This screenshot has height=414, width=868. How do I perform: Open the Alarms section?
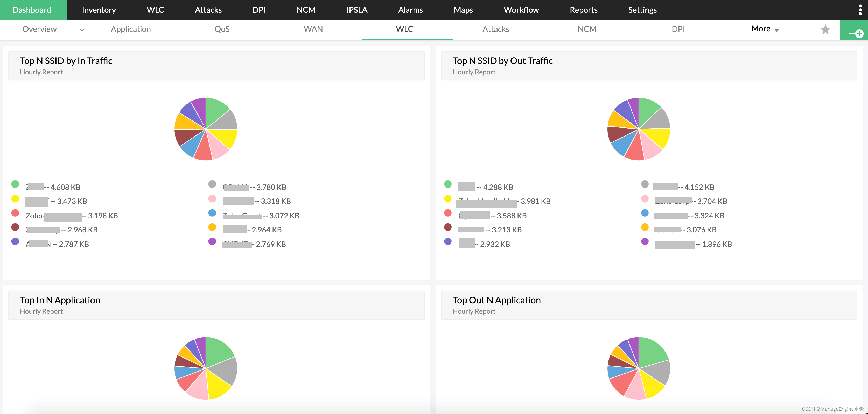[x=410, y=10]
